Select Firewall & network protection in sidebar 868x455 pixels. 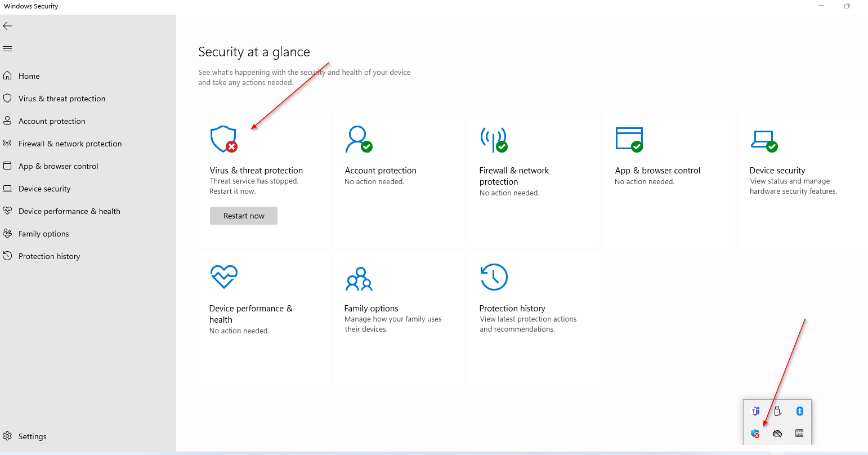[70, 144]
